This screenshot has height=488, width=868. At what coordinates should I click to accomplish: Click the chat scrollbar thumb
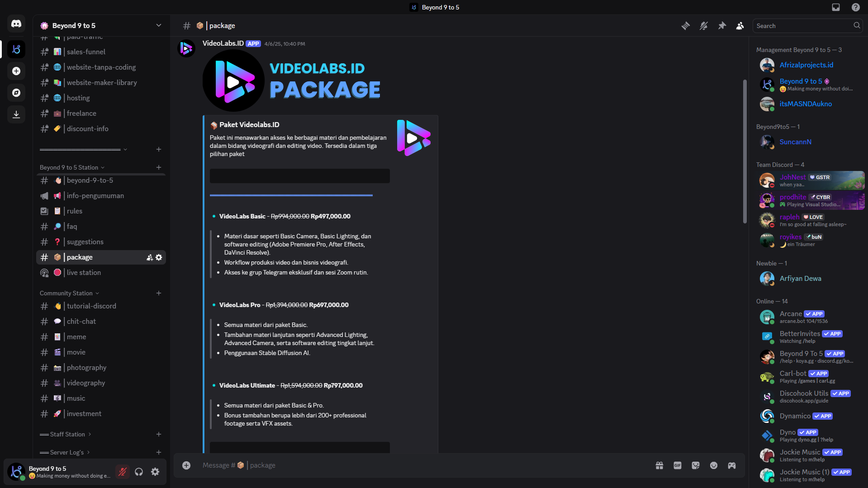coord(745,152)
